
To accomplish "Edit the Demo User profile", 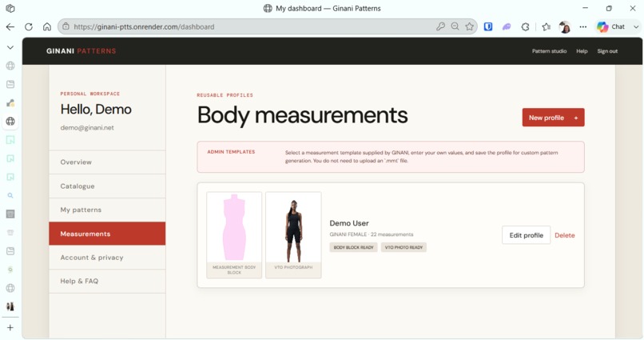I will [x=526, y=235].
